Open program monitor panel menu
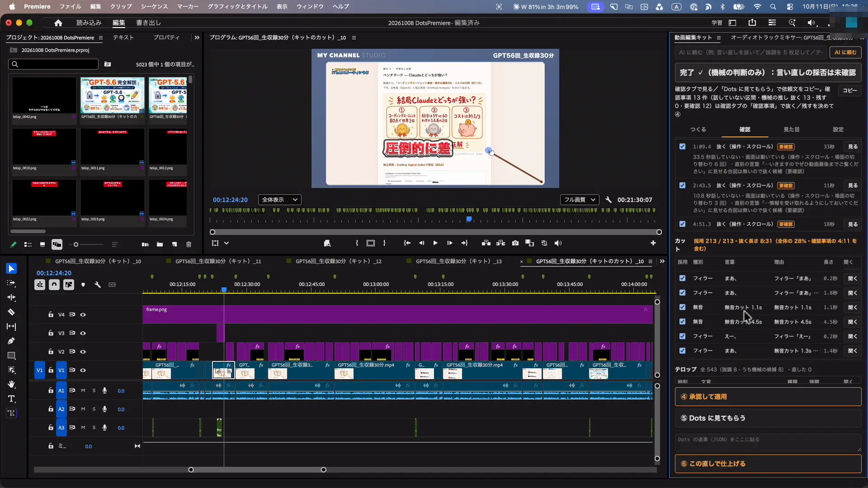Viewport: 868px width, 488px height. (354, 38)
